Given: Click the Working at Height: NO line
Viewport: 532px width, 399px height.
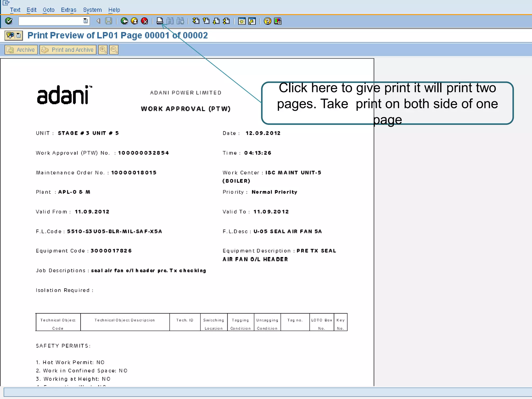Looking at the screenshot, I should [x=73, y=379].
